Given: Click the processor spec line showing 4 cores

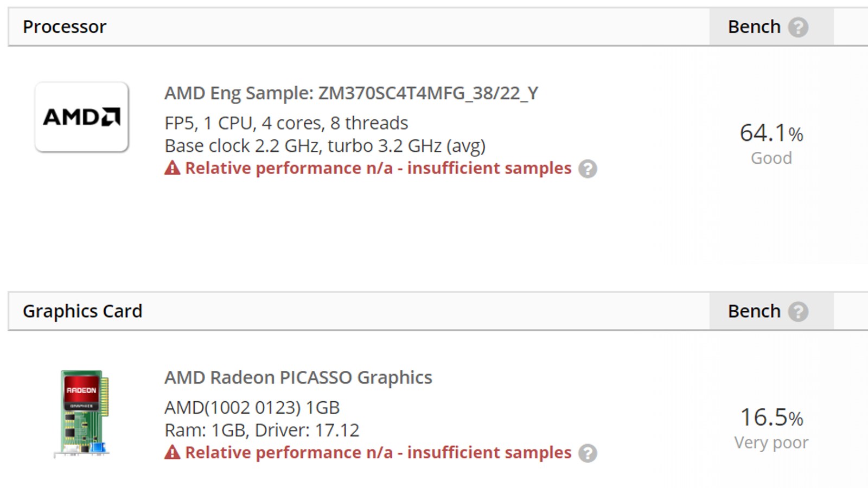Looking at the screenshot, I should [286, 123].
